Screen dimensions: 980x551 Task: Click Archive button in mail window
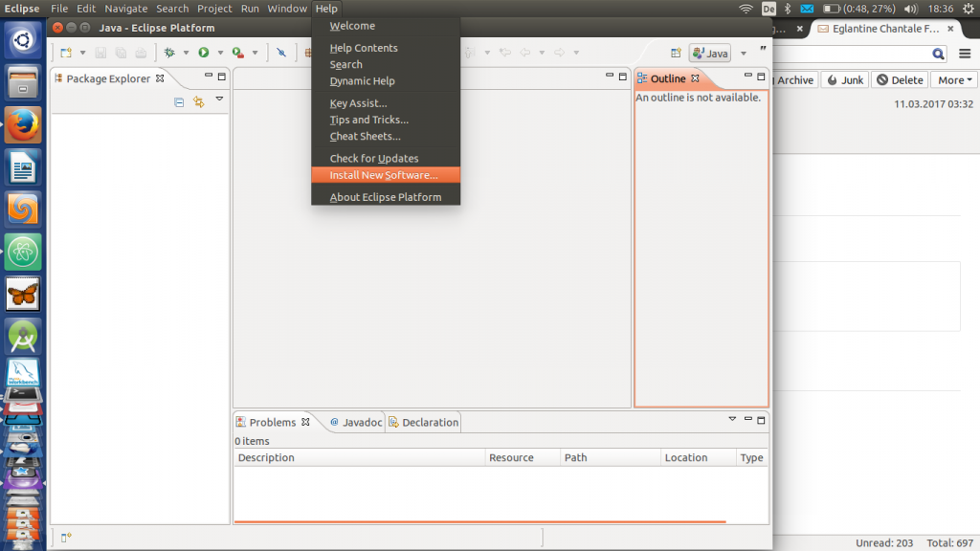[795, 80]
